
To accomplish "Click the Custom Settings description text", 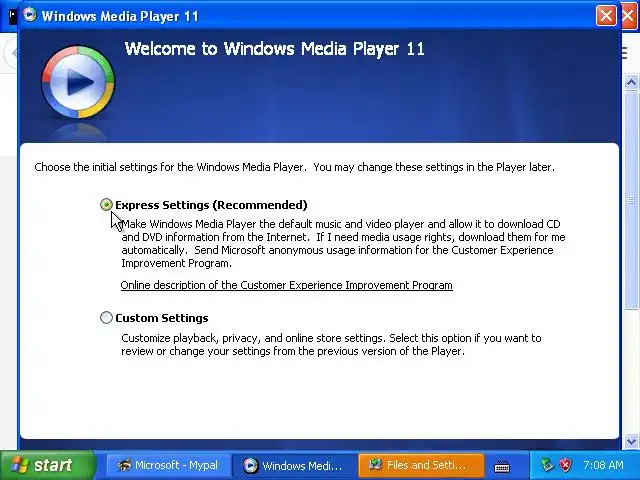I will [x=331, y=344].
